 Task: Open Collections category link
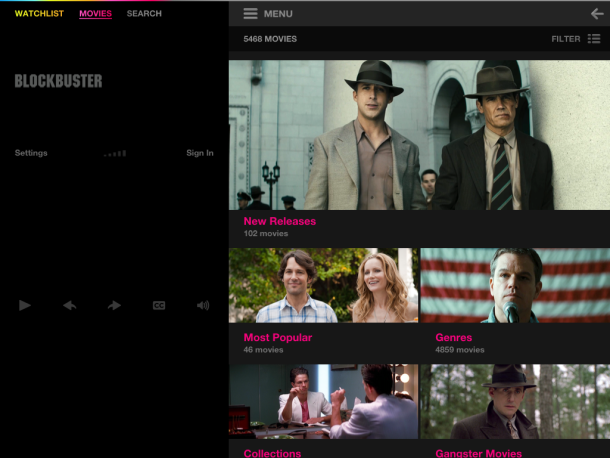tap(272, 453)
